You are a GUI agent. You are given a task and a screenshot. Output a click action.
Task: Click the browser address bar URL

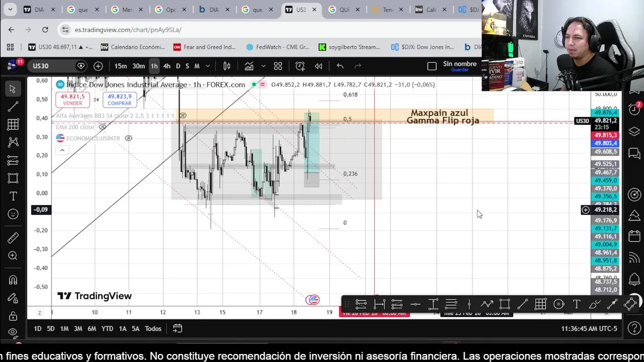[128, 30]
